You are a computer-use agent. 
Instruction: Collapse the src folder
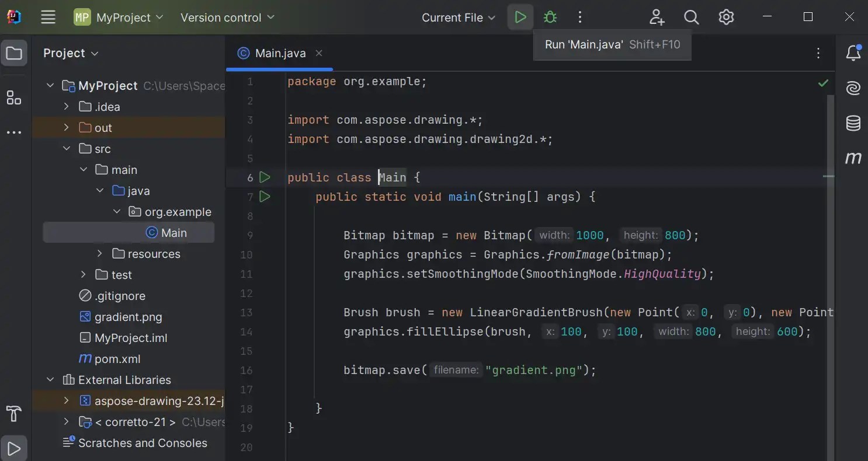pos(66,148)
